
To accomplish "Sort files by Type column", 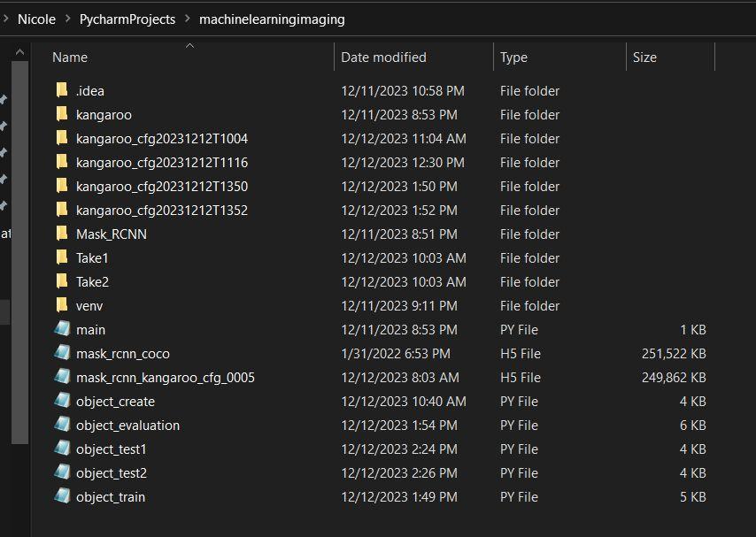I will 513,58.
